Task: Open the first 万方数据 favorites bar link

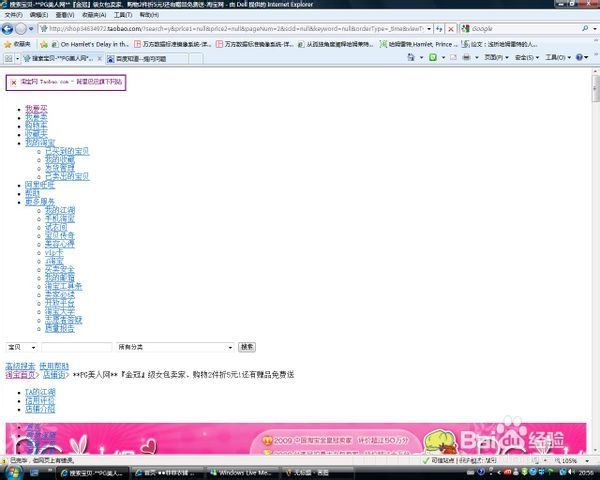Action: (173, 44)
